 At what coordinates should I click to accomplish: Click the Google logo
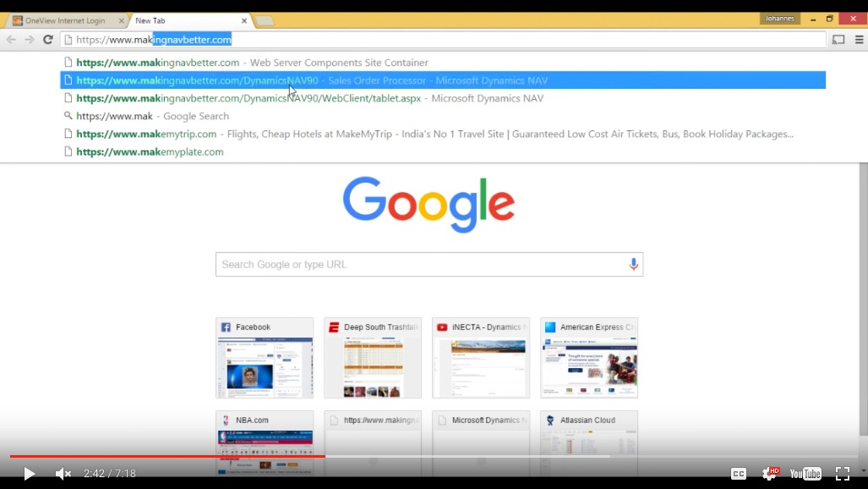pos(429,204)
